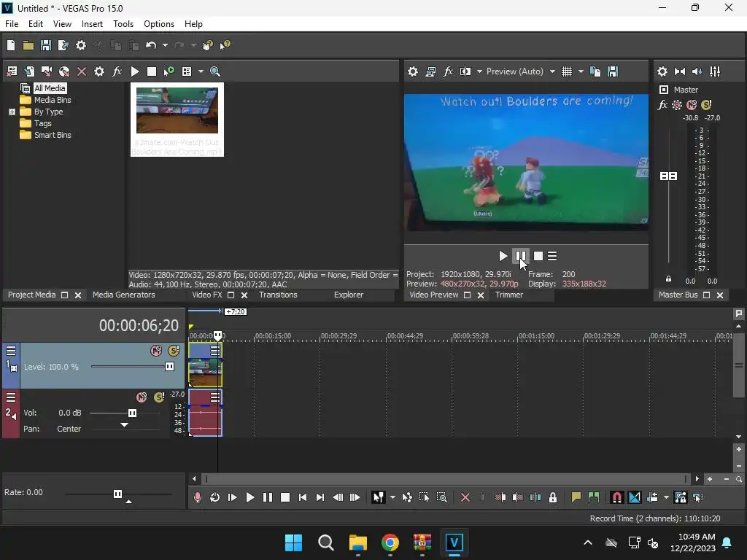This screenshot has width=747, height=560.
Task: Solo audio track 2
Action: point(159,397)
